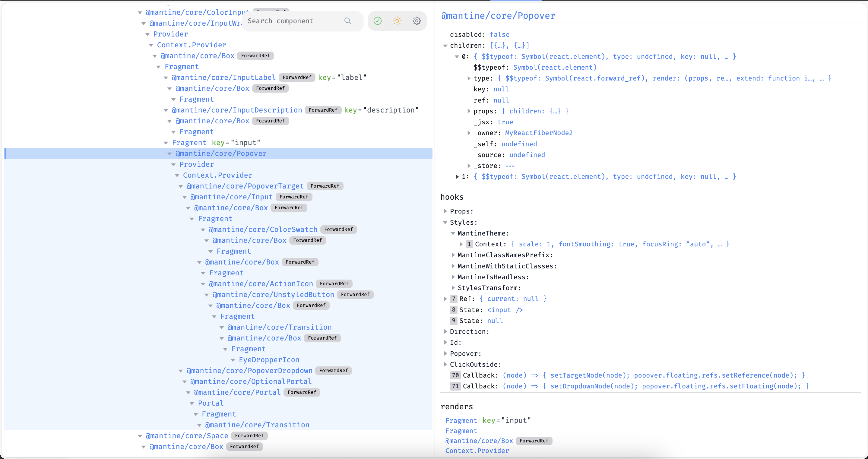Expand the Context hook value
The width and height of the screenshot is (868, 459).
point(461,244)
